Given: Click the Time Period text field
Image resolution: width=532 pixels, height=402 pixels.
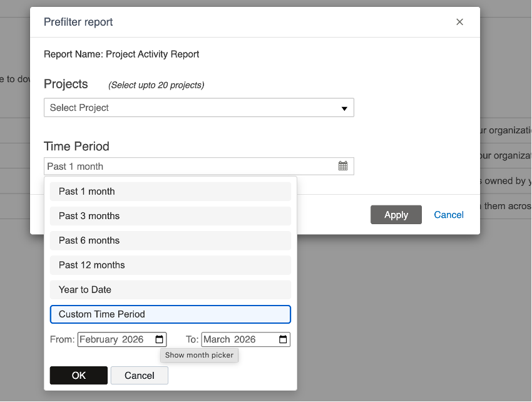Looking at the screenshot, I should [188, 166].
